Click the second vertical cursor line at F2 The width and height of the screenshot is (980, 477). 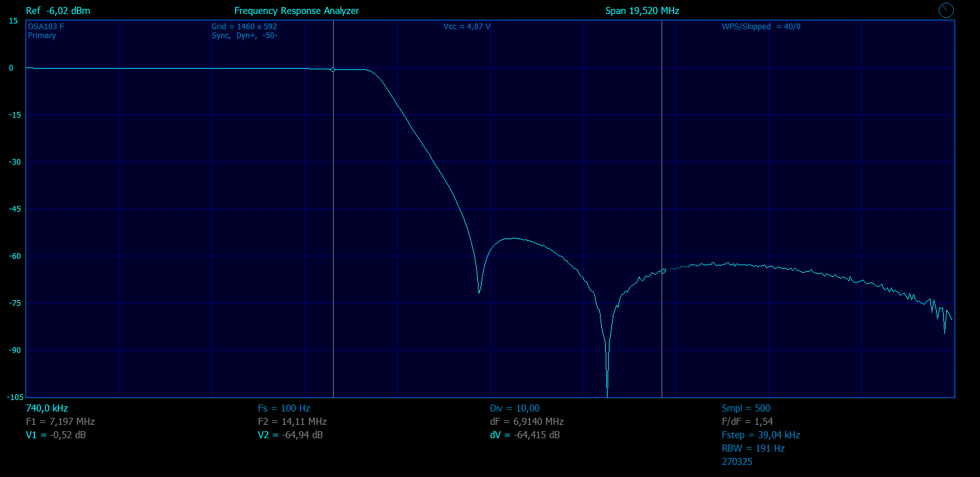click(662, 209)
